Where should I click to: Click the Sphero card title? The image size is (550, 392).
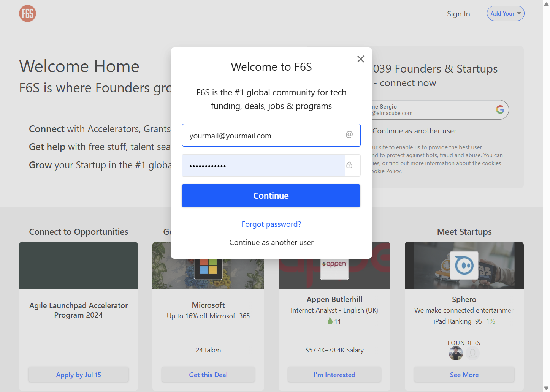coord(464,299)
